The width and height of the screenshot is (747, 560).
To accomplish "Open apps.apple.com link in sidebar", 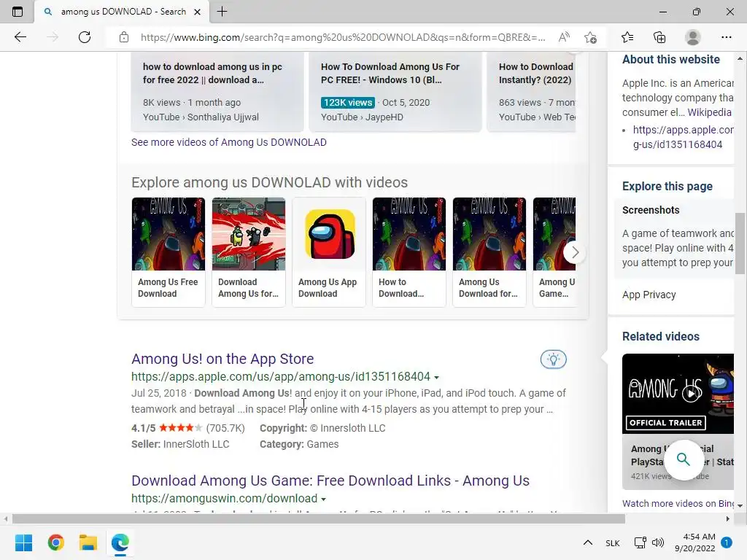I will tap(683, 137).
